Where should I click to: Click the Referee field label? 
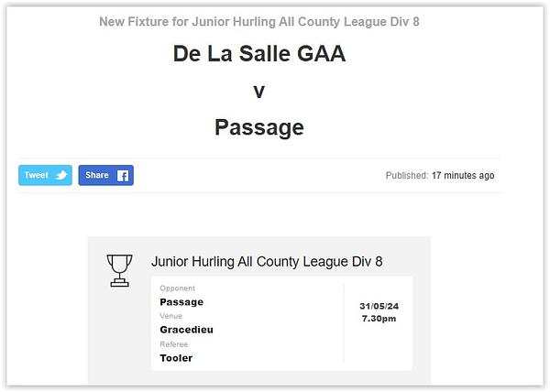click(173, 344)
